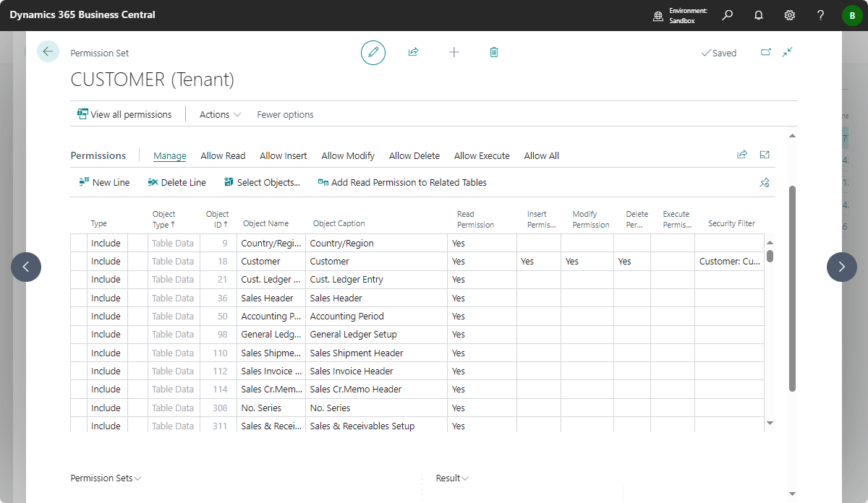The image size is (868, 503).
Task: Click share icon in Permissions section
Action: click(x=741, y=155)
